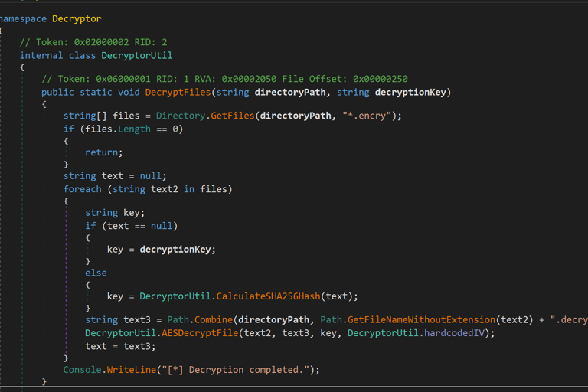Image resolution: width=588 pixels, height=392 pixels.
Task: Click directoryPath parameter in DecryptFiles signature
Action: [x=290, y=93]
